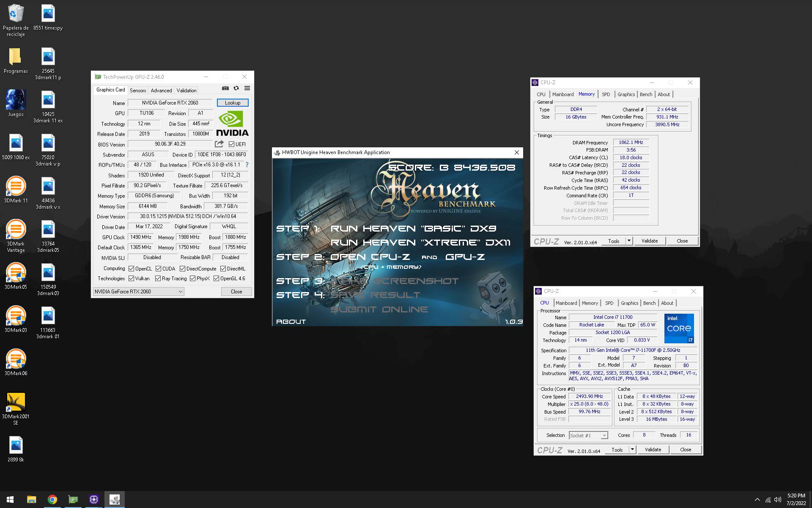
Task: Toggle the Vulkan checkbox
Action: pyautogui.click(x=132, y=278)
